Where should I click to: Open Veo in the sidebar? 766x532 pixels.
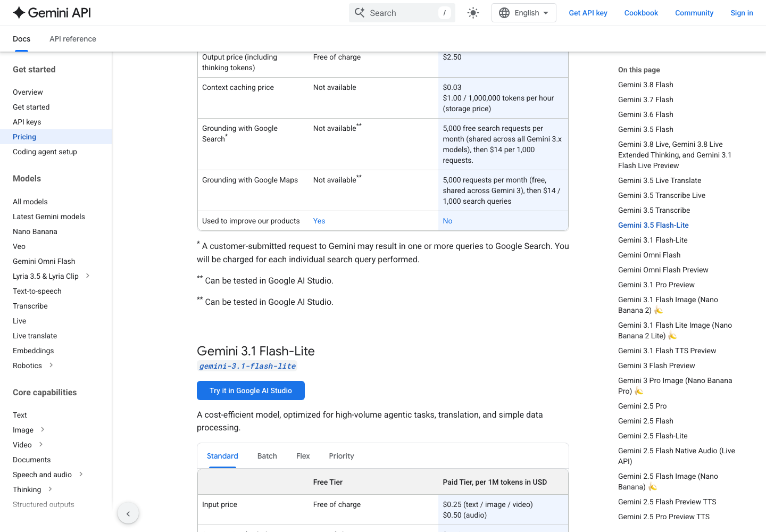[19, 246]
